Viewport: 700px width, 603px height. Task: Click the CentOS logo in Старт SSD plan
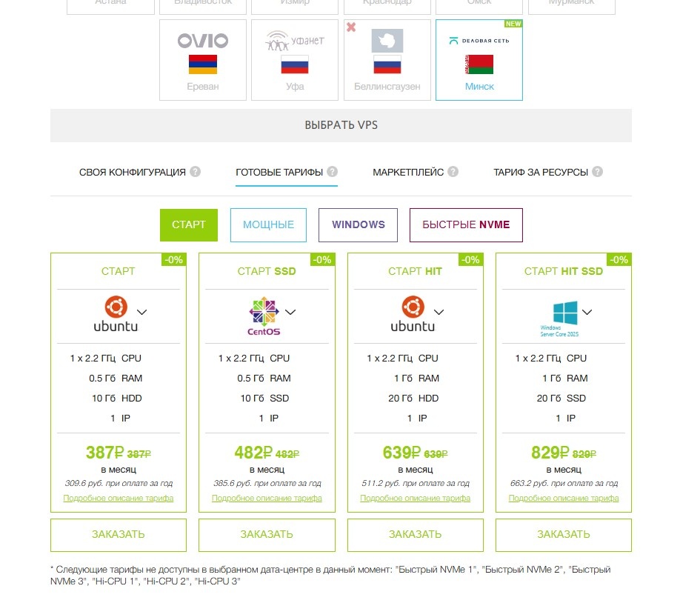[263, 315]
